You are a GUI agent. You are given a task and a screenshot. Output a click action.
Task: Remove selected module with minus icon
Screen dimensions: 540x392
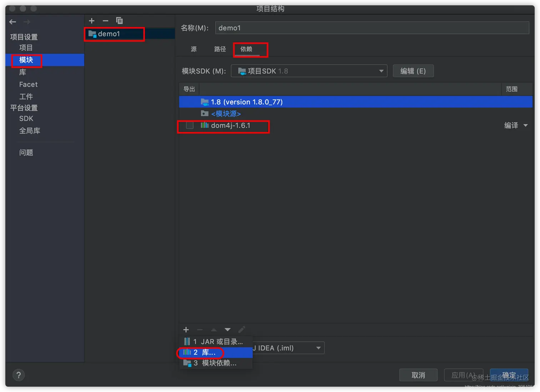105,21
